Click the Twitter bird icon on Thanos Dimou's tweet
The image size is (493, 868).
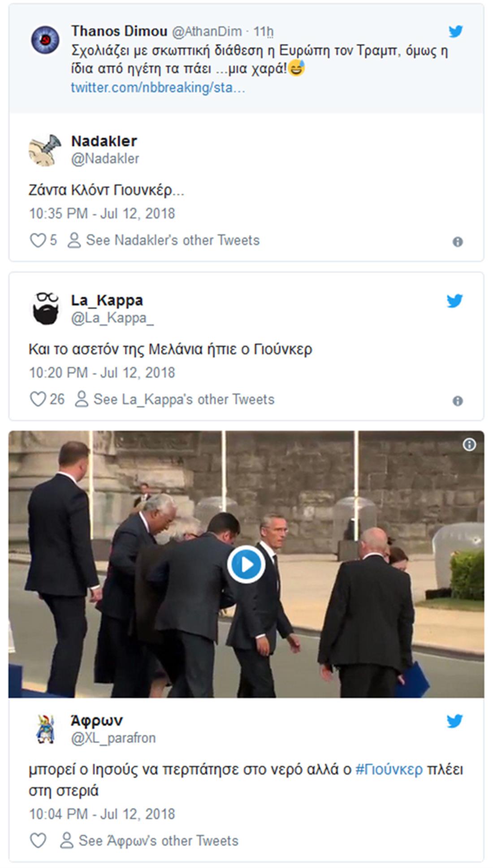coord(455,31)
